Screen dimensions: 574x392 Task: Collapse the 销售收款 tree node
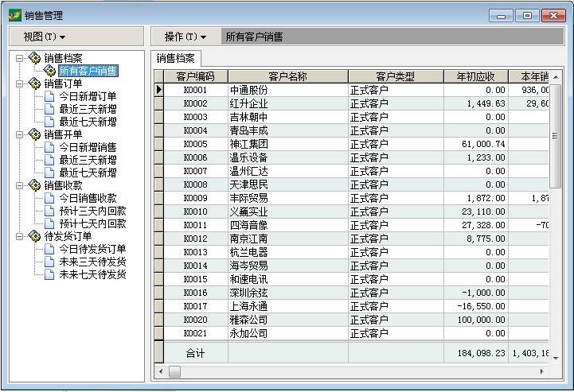[19, 185]
